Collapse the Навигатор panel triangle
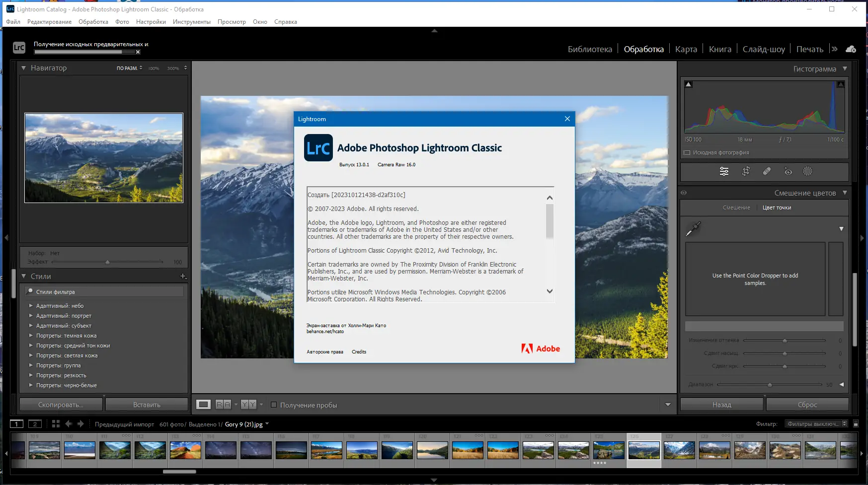This screenshot has width=868, height=485. (x=23, y=68)
